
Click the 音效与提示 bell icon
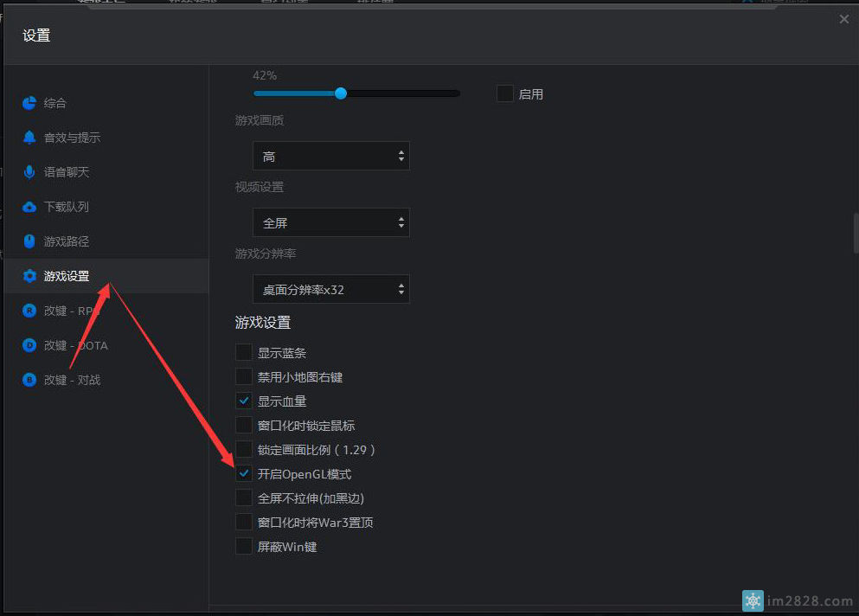[x=29, y=138]
